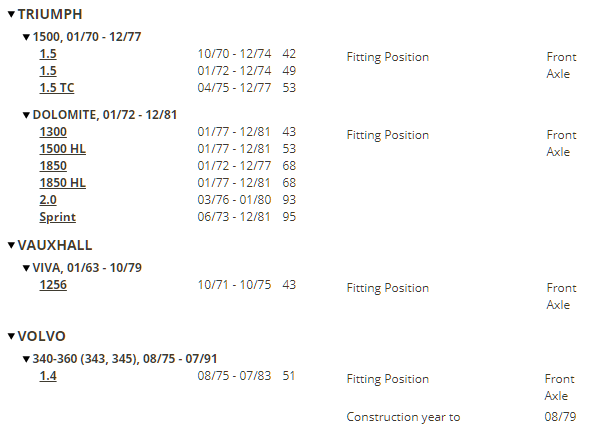This screenshot has height=437, width=592.
Task: Open the Dolomite 1850 link
Action: 53,166
